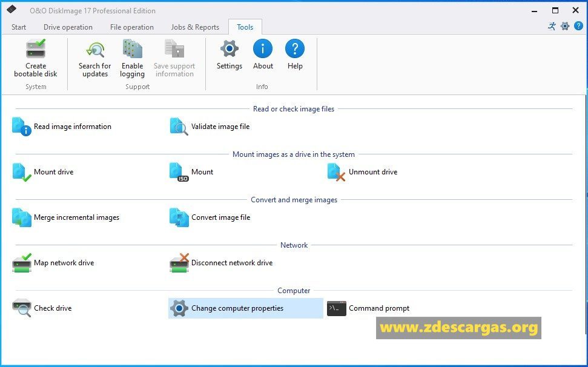Click the Change computer properties gear icon
This screenshot has height=367, width=588.
[x=179, y=308]
